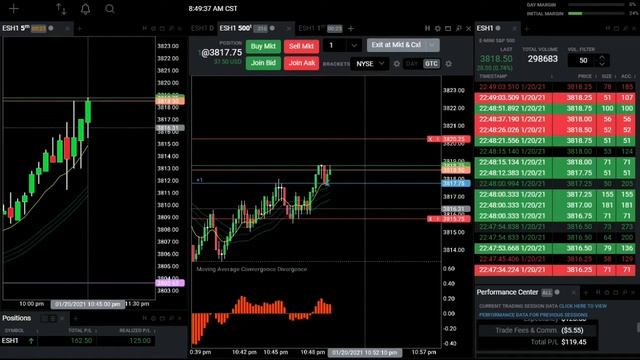Open time-in-force settings gear next to GTC
Screen dimensions: 640x360
pos(449,64)
